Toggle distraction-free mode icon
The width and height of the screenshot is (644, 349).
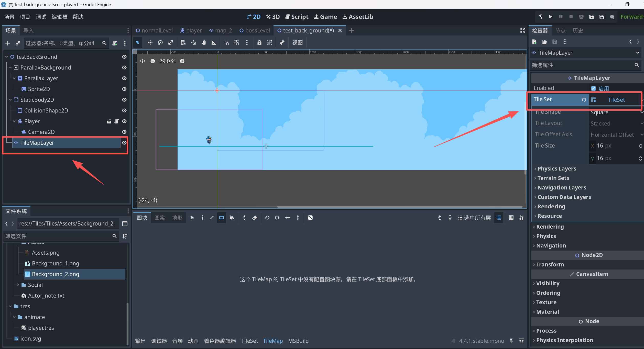pyautogui.click(x=523, y=31)
